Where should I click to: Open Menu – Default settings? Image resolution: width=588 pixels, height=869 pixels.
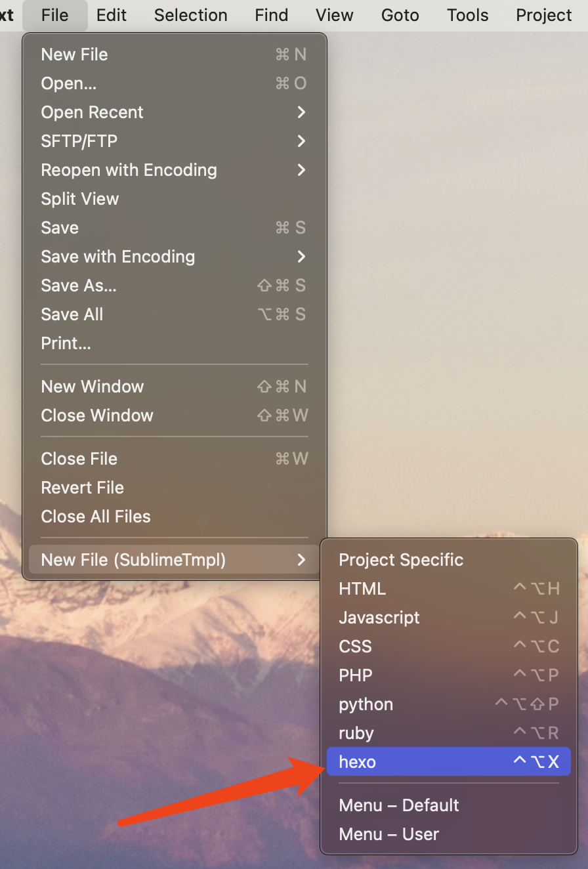pyautogui.click(x=449, y=805)
